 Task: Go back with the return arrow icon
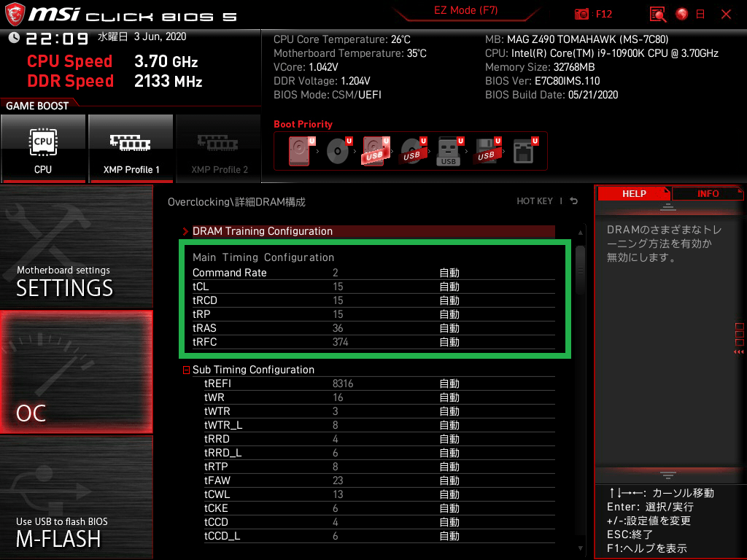[x=574, y=201]
